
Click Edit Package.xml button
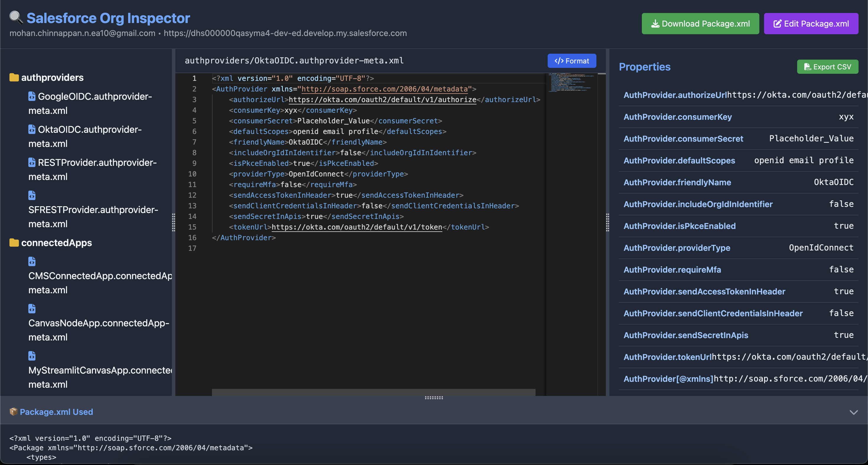tap(811, 24)
